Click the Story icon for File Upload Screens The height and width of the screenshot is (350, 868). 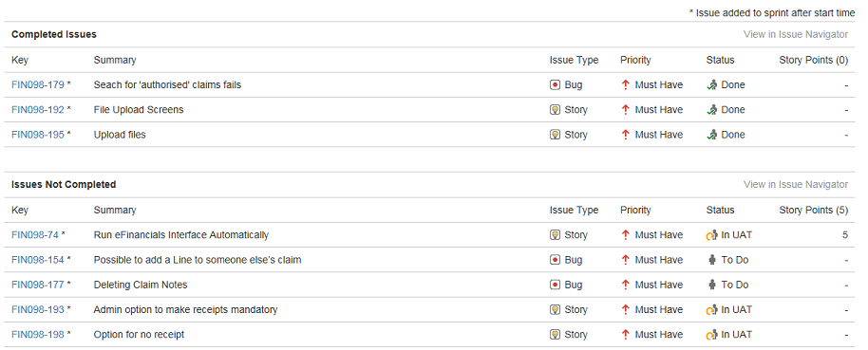pyautogui.click(x=555, y=110)
